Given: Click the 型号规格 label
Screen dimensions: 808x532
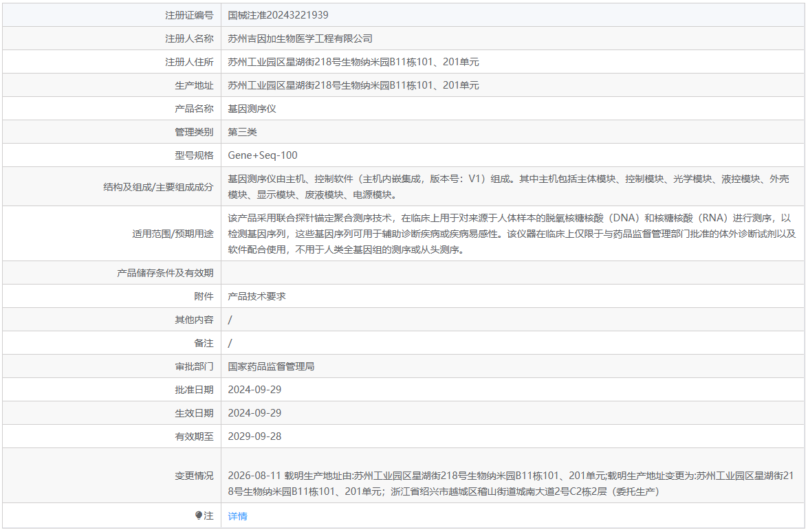Looking at the screenshot, I should click(195, 155).
